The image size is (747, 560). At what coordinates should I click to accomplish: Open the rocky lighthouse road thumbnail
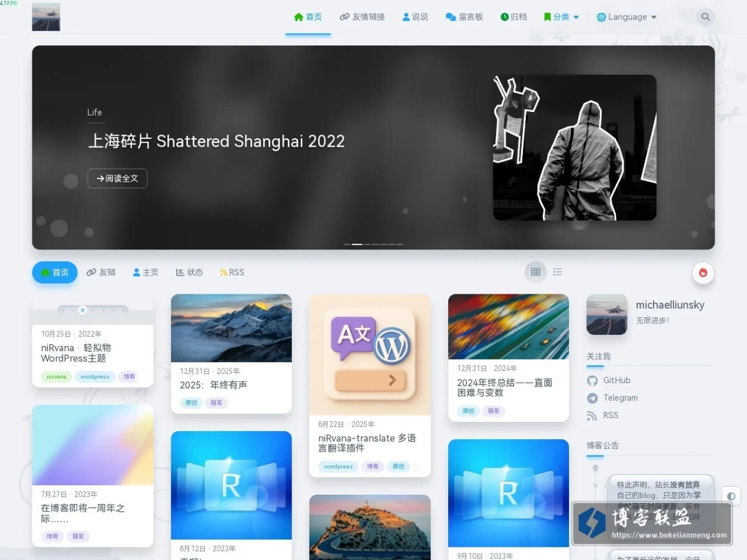370,527
